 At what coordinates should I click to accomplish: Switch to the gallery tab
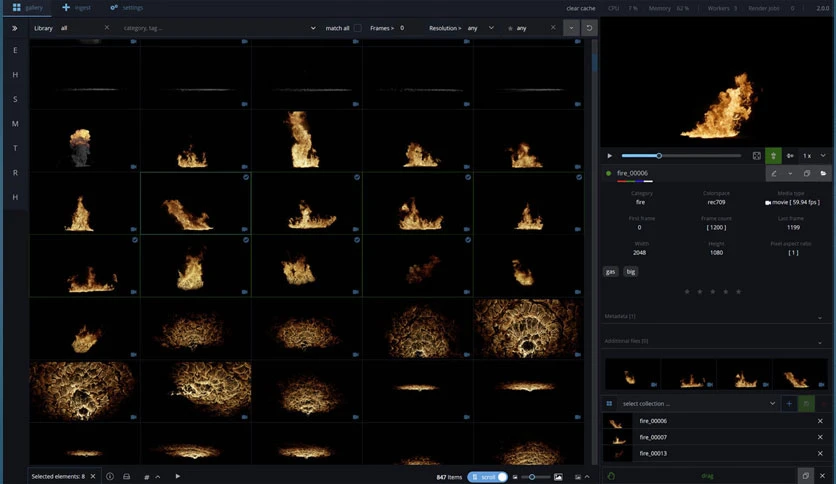coord(27,7)
